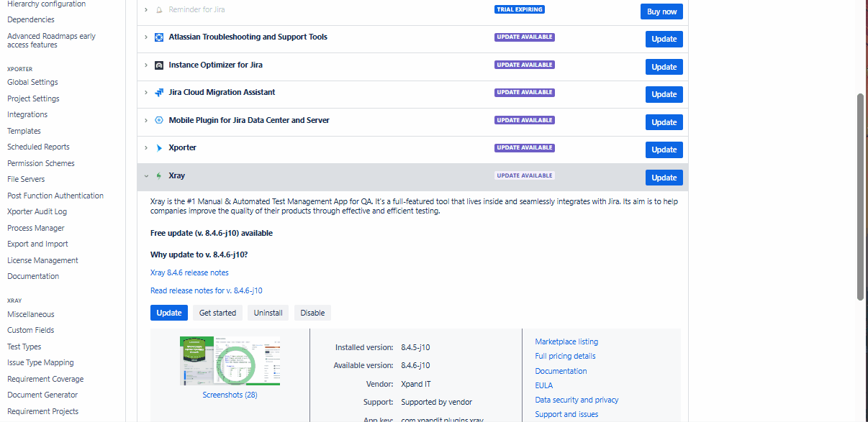
Task: Open Requirement Coverage in sidebar
Action: 45,379
